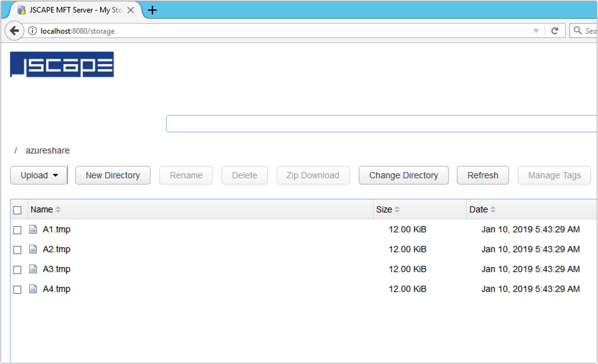
Task: Check the checkbox next to A1.tmp
Action: 17,229
